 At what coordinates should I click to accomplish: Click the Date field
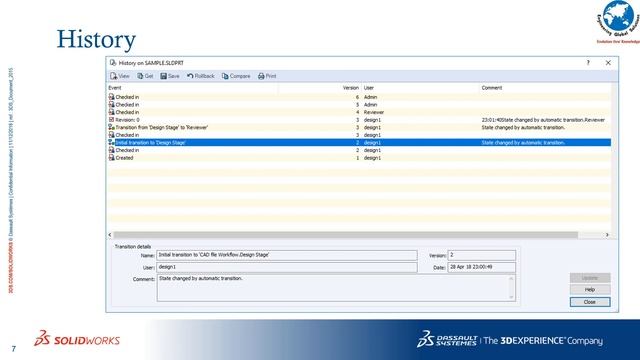coord(482,267)
